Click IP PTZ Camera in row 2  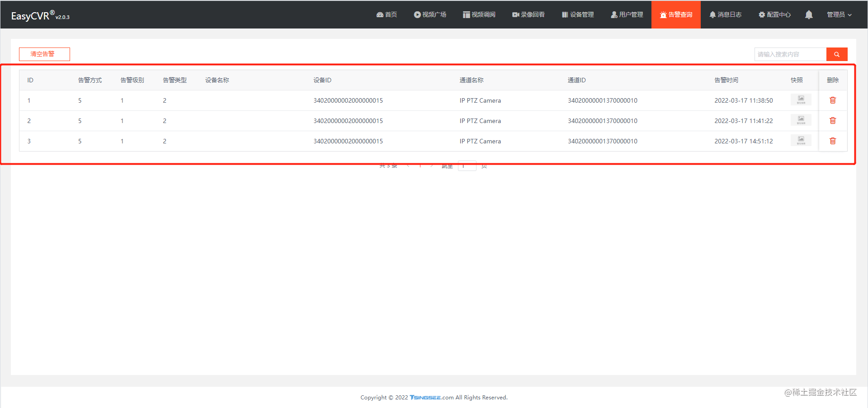480,121
